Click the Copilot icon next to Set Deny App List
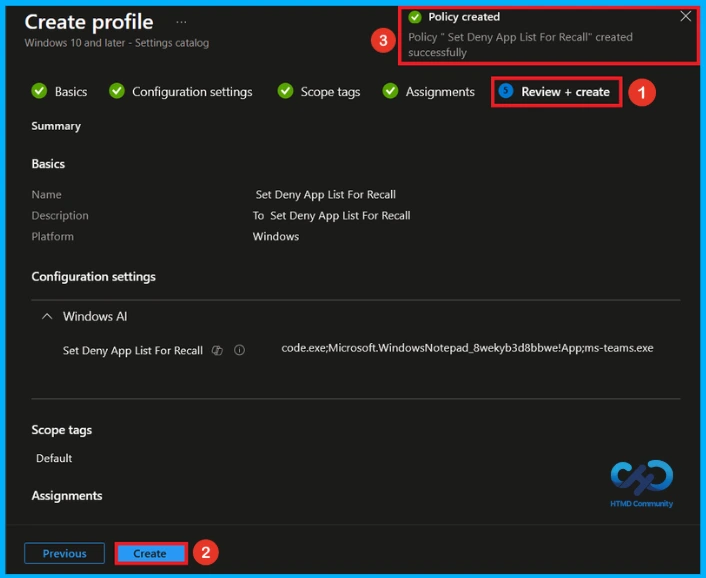The image size is (706, 578). [x=217, y=350]
